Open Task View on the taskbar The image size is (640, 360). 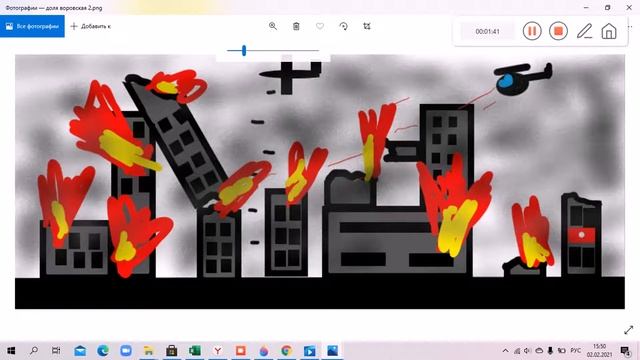[56, 351]
